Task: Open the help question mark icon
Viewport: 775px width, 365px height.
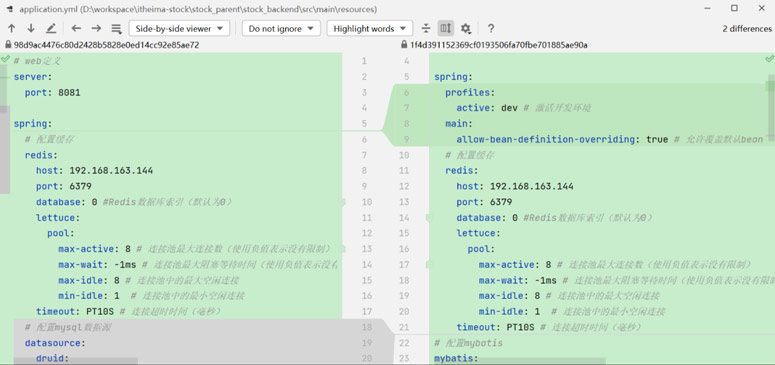Action: pyautogui.click(x=491, y=28)
